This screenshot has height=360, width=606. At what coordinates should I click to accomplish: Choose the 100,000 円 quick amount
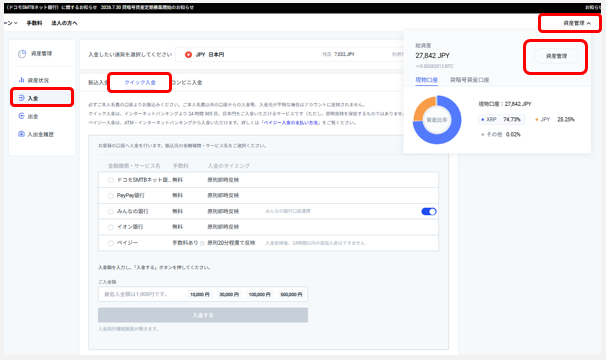pyautogui.click(x=259, y=295)
